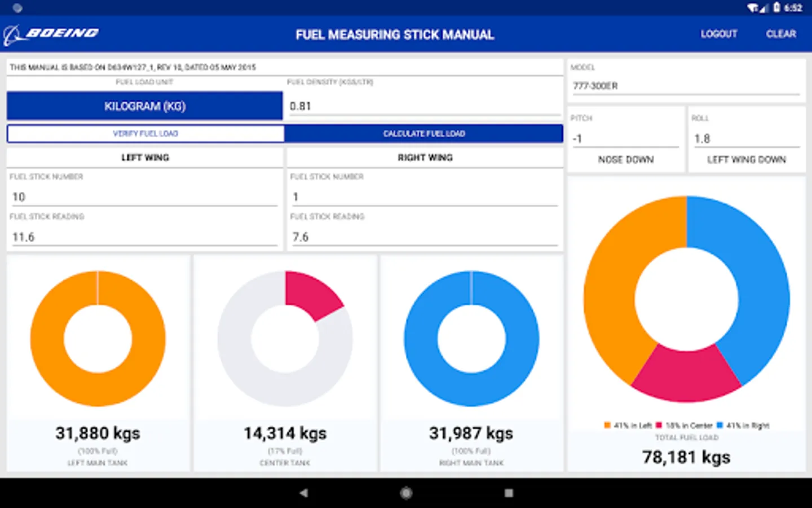Click the 'CENTER TANK' label
Image resolution: width=812 pixels, height=508 pixels.
point(285,463)
